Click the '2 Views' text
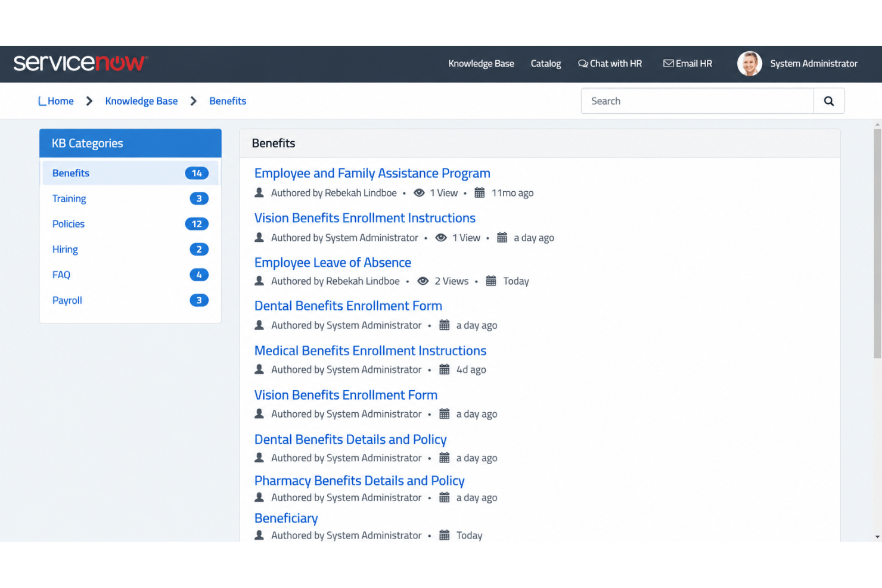882x588 pixels. (452, 281)
